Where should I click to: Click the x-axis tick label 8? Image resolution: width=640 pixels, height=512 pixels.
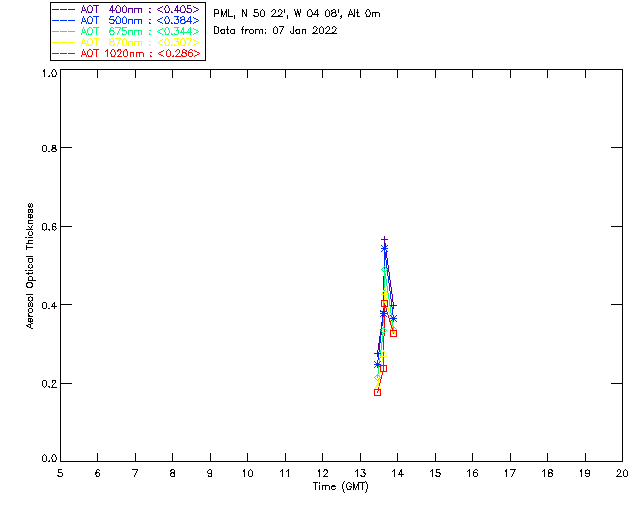pyautogui.click(x=173, y=473)
